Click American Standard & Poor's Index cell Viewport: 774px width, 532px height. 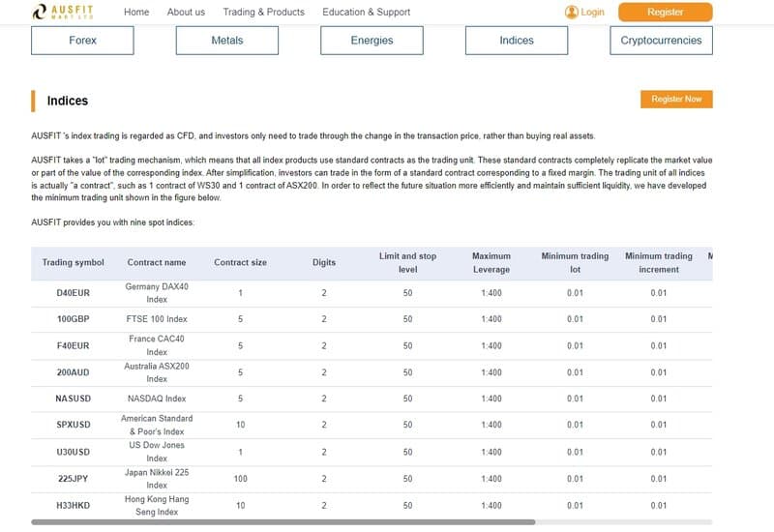click(157, 425)
